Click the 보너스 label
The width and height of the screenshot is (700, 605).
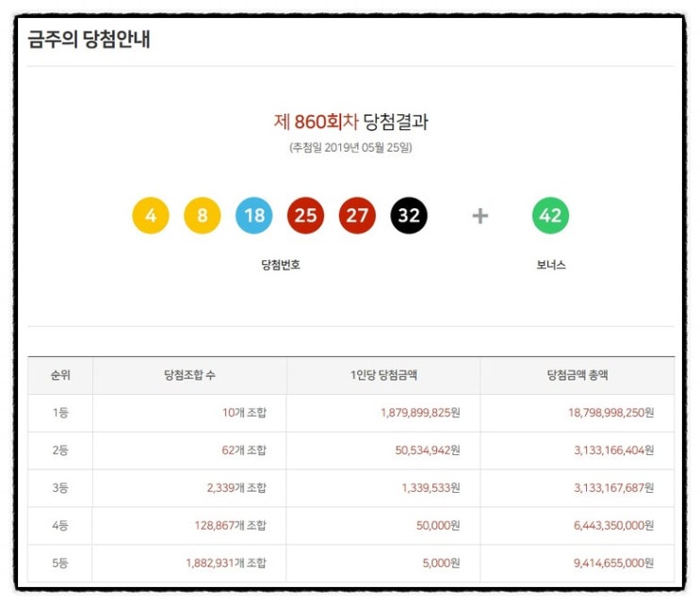coord(551,265)
